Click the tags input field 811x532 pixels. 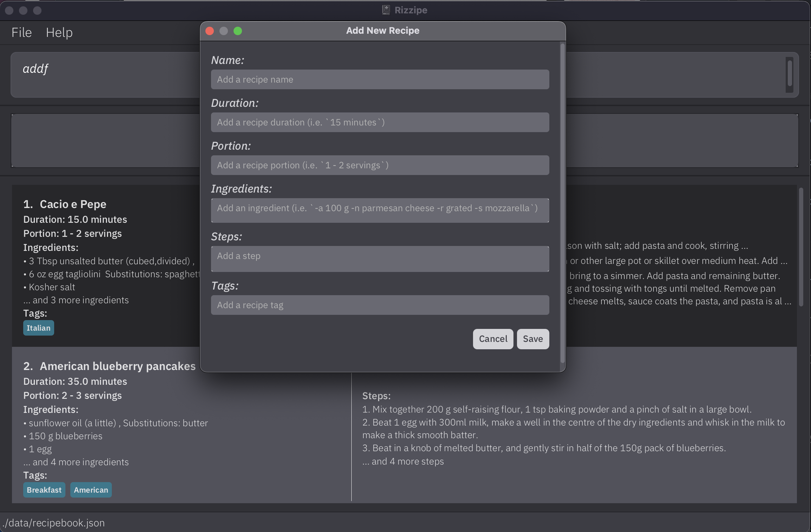click(380, 305)
